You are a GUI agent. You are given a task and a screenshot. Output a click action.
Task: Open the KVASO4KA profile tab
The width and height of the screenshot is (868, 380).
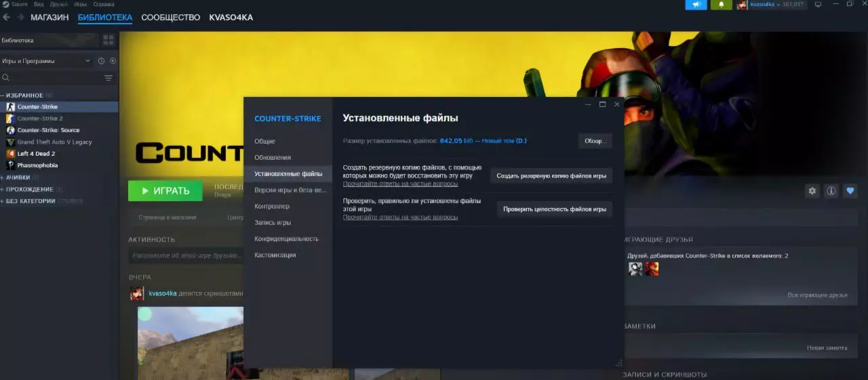[231, 18]
